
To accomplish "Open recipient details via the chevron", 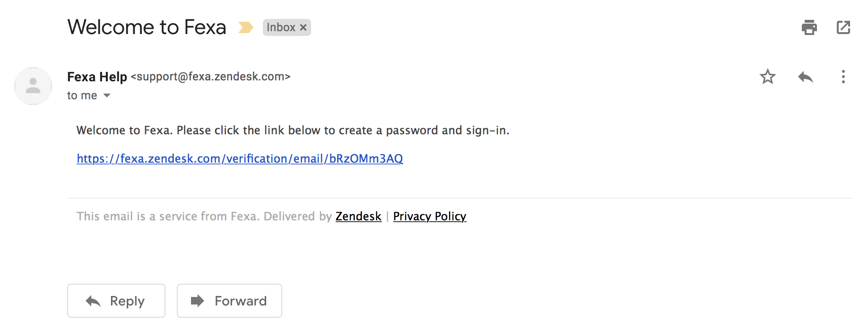I will click(106, 96).
